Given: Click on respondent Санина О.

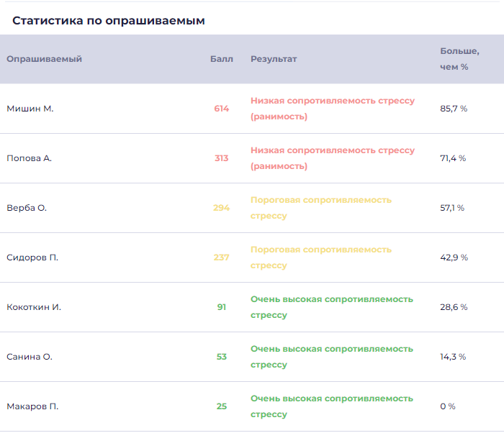Looking at the screenshot, I should (x=30, y=357).
